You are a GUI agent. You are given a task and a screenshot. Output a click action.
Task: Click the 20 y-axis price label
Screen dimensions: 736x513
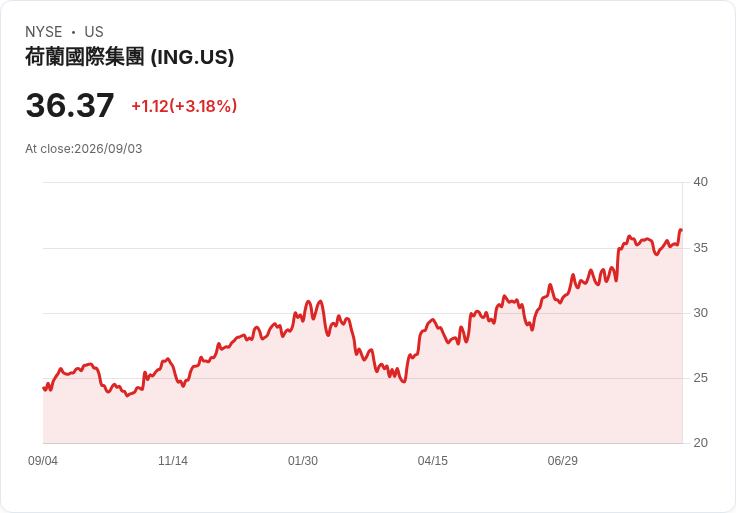(700, 443)
